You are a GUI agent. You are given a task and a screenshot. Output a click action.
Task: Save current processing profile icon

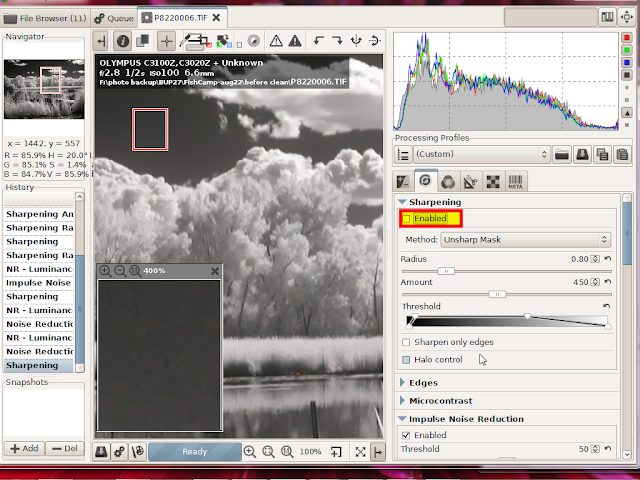click(582, 154)
